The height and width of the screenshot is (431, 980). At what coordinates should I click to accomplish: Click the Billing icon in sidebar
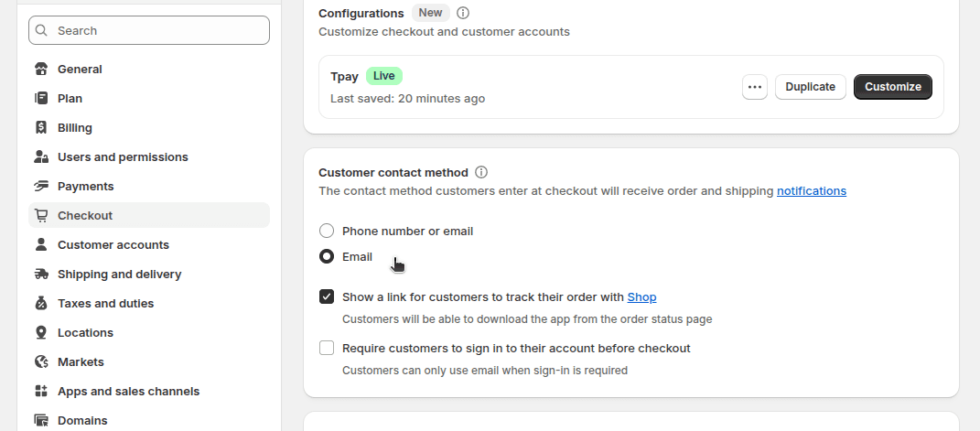(41, 128)
